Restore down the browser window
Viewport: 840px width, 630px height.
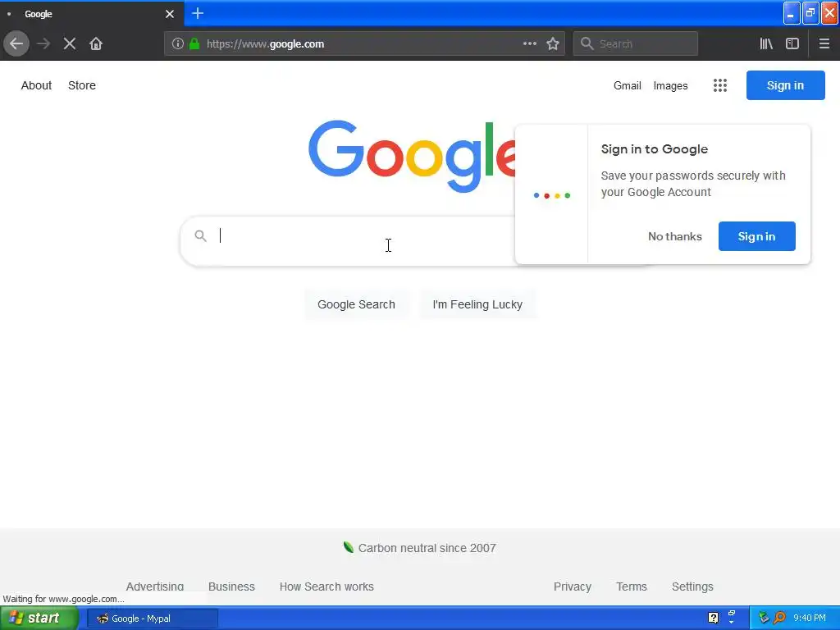pyautogui.click(x=810, y=13)
